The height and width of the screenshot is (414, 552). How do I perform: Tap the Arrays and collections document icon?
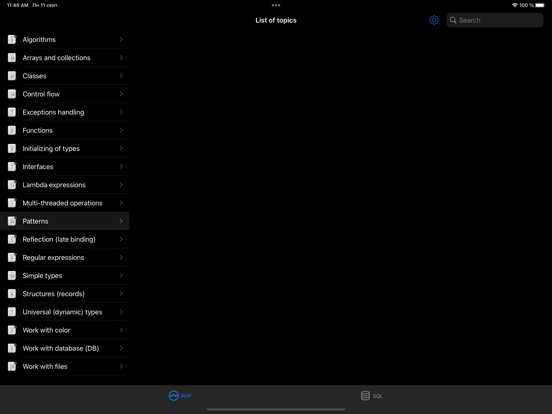click(x=12, y=57)
